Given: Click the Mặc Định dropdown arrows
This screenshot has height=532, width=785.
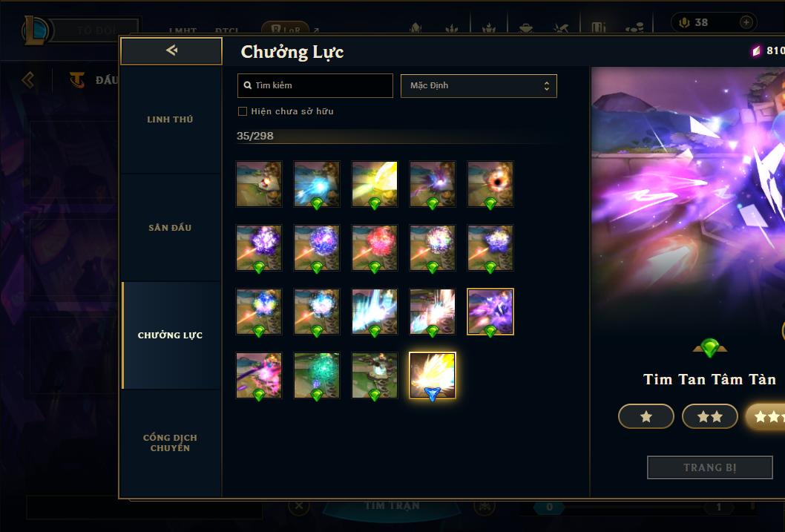Looking at the screenshot, I should (547, 85).
